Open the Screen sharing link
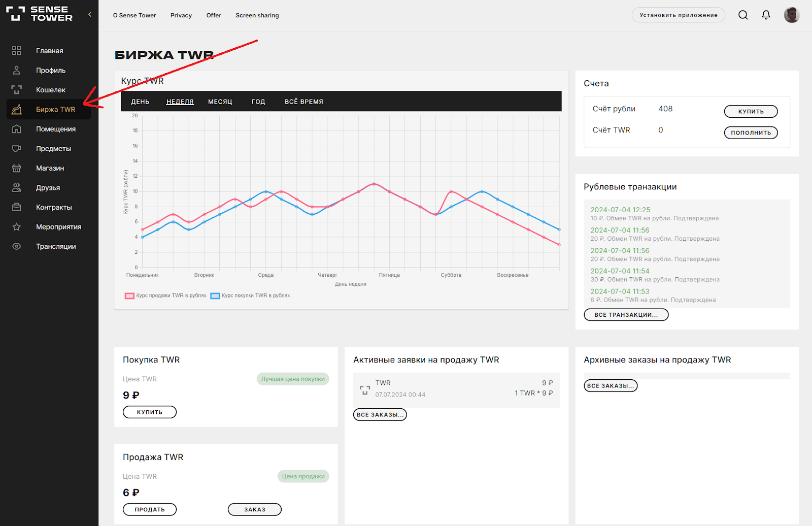 pos(257,15)
